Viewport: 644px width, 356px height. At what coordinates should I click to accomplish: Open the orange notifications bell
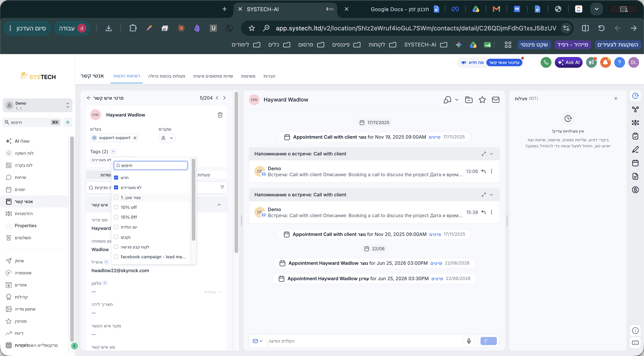point(606,62)
